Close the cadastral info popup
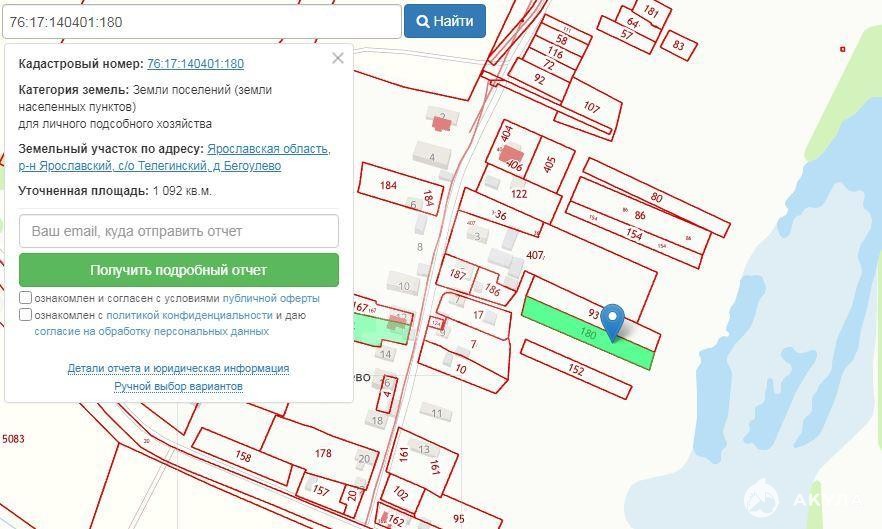This screenshot has width=882, height=529. (x=338, y=58)
